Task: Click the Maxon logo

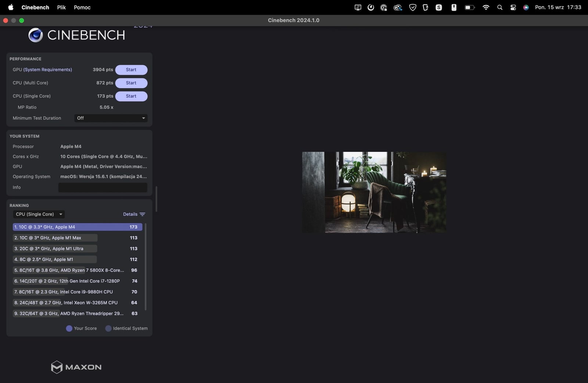Action: pos(76,367)
